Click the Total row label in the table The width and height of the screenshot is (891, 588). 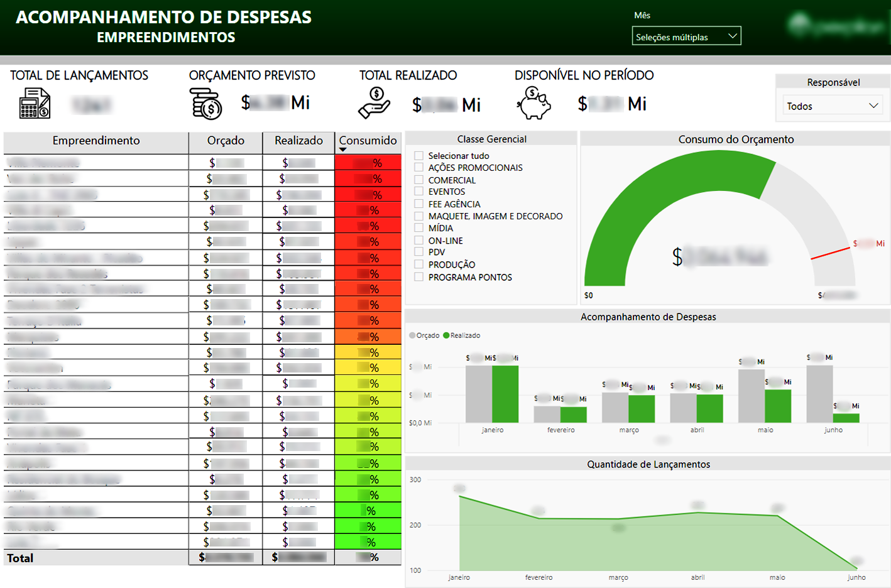point(20,558)
